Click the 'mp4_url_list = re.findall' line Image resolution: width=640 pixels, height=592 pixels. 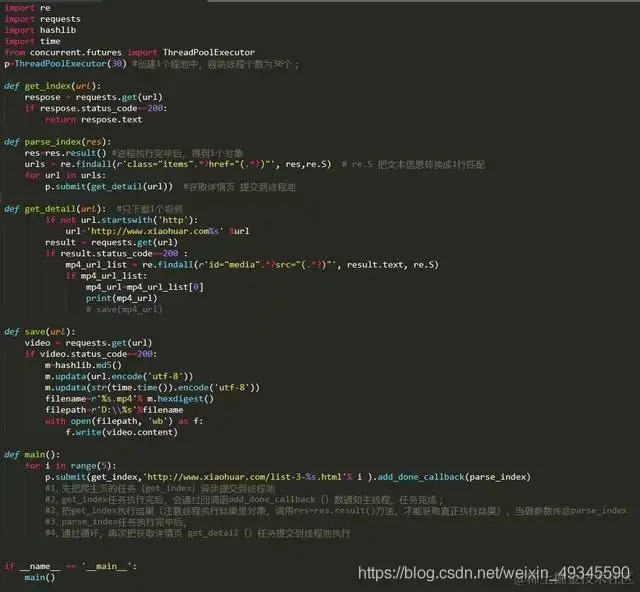tap(252, 265)
